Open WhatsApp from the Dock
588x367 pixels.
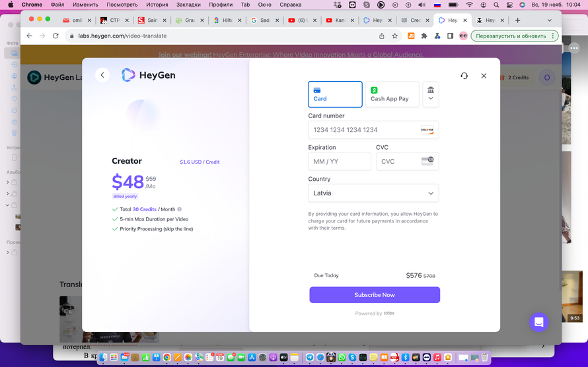342,357
